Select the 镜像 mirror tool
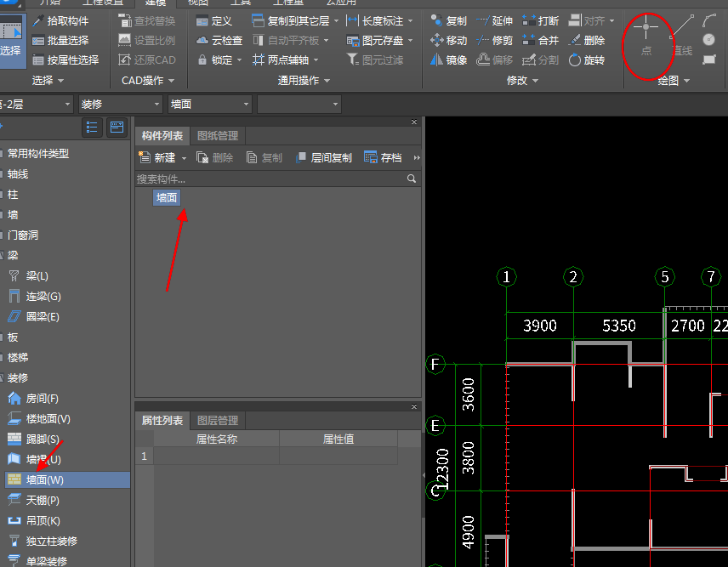 [x=448, y=60]
